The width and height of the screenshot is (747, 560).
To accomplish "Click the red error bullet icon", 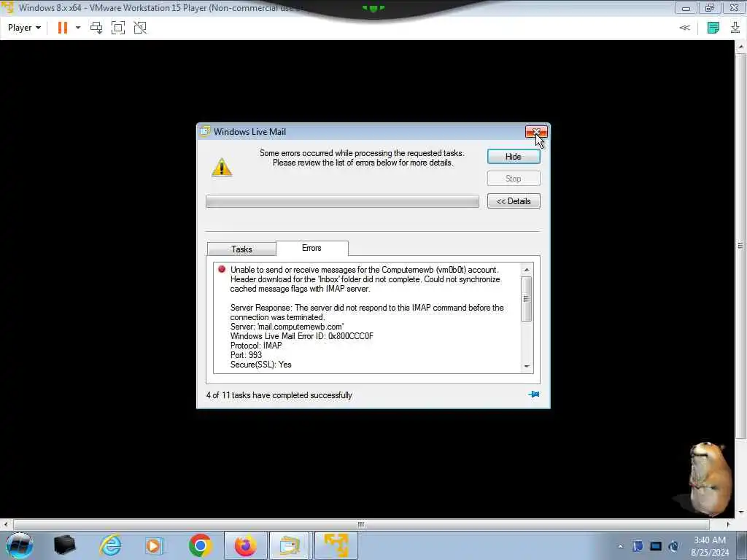I will pyautogui.click(x=222, y=269).
